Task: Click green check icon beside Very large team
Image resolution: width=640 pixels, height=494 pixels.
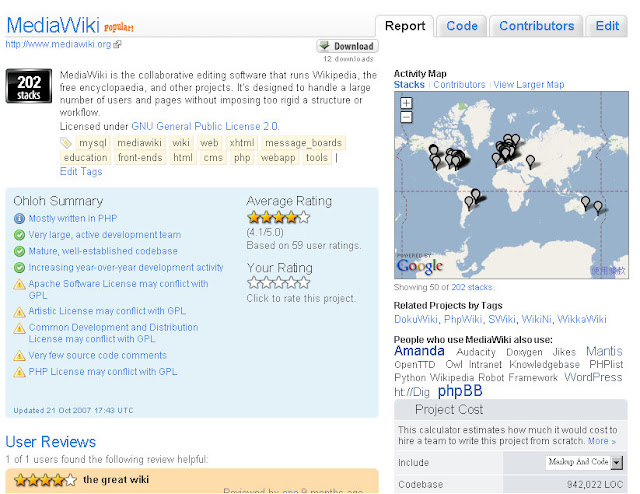Action: [19, 235]
